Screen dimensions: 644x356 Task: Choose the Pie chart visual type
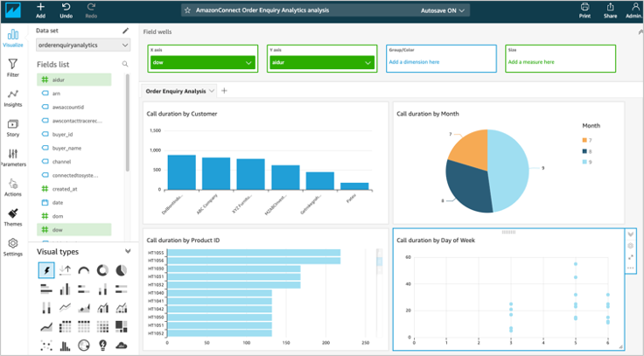point(121,270)
